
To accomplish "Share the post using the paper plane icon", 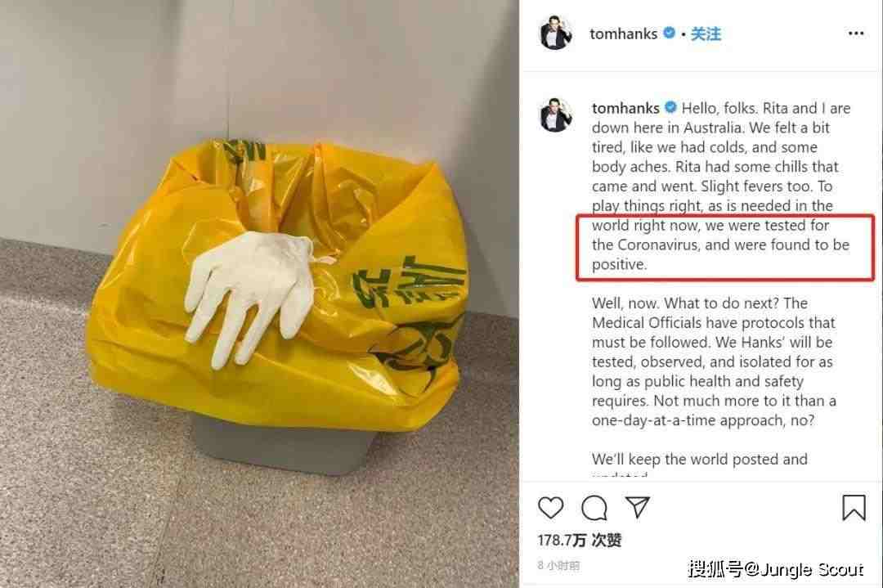I will (x=638, y=507).
